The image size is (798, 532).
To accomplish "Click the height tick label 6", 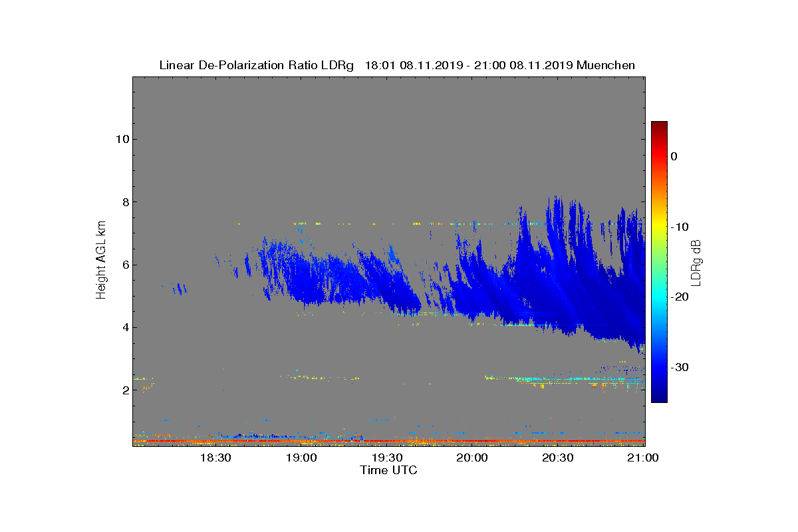I will (x=124, y=265).
